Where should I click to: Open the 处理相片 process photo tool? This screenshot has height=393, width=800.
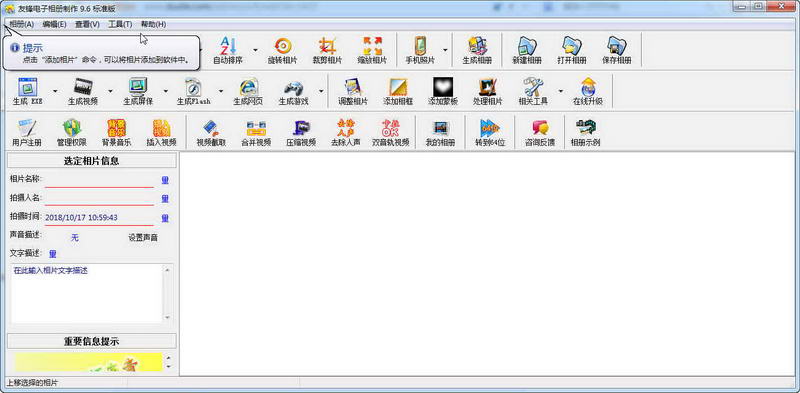487,92
